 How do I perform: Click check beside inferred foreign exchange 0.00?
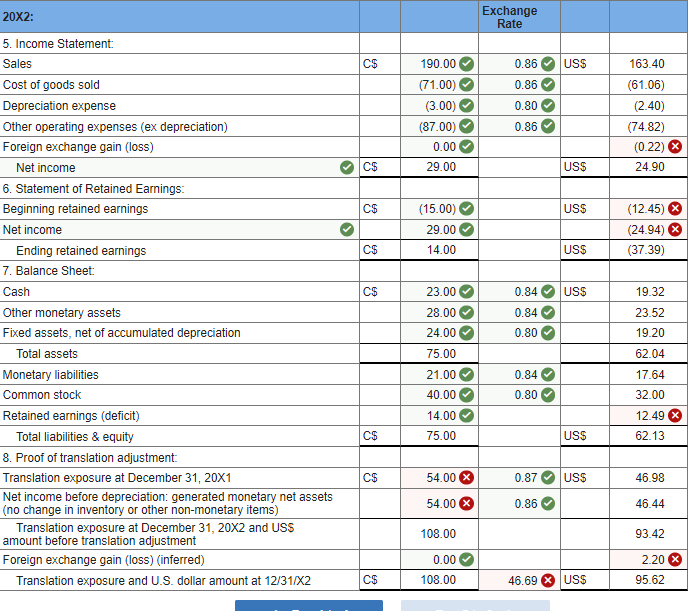[466, 559]
